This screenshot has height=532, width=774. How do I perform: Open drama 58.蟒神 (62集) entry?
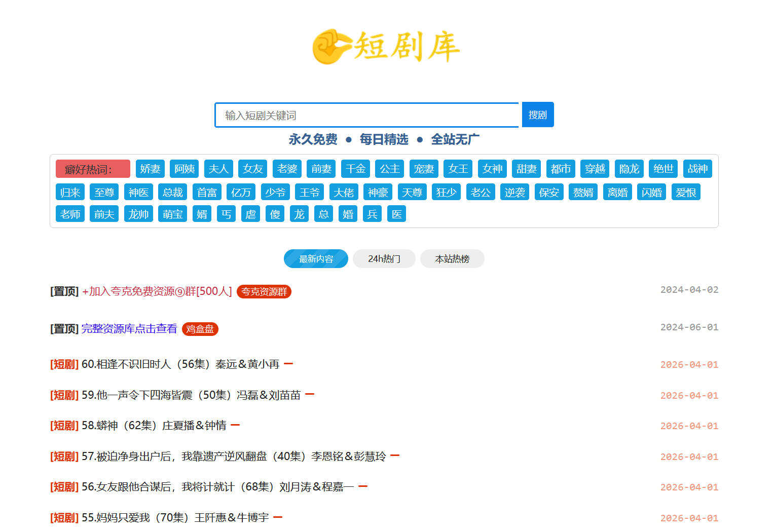(154, 426)
